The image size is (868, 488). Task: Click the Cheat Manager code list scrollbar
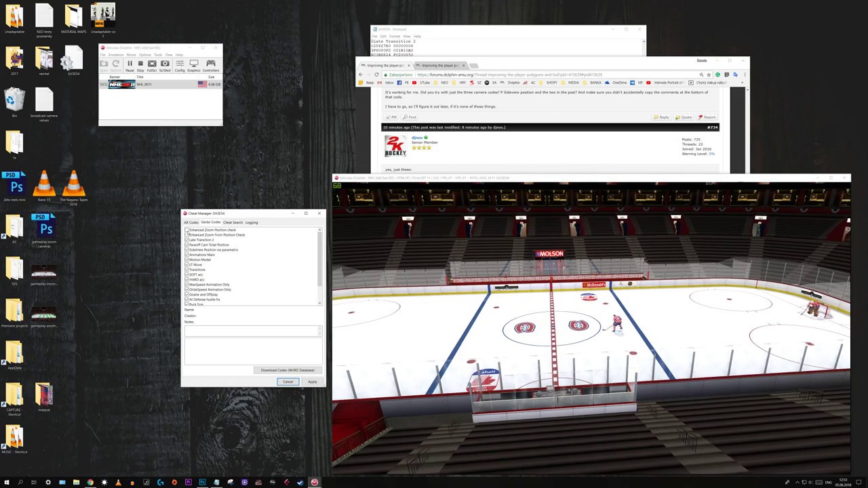click(319, 258)
